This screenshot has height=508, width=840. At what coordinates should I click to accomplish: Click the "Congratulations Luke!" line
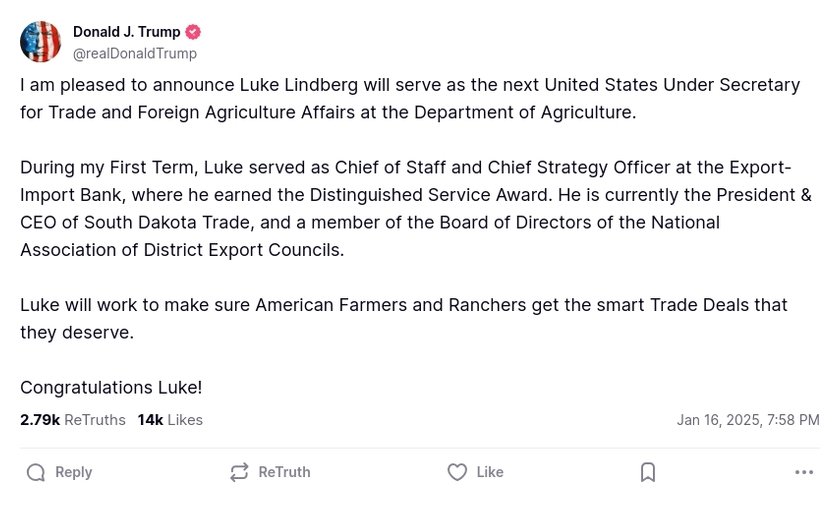(111, 387)
